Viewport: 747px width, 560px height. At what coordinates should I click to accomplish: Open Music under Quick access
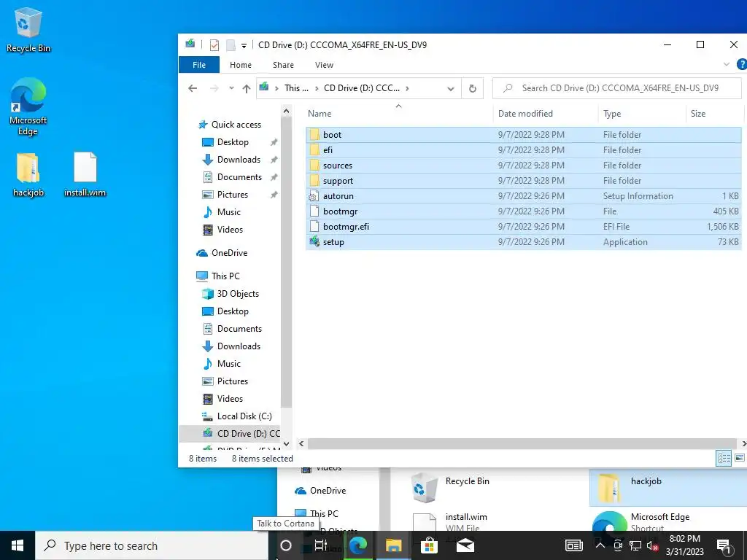(x=228, y=212)
